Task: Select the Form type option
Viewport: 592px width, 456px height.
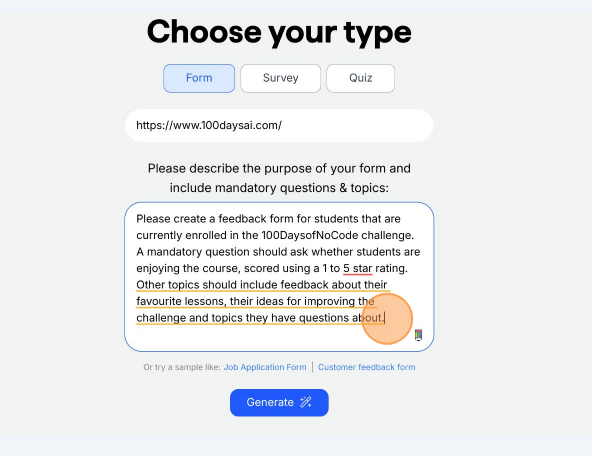Action: (x=199, y=78)
